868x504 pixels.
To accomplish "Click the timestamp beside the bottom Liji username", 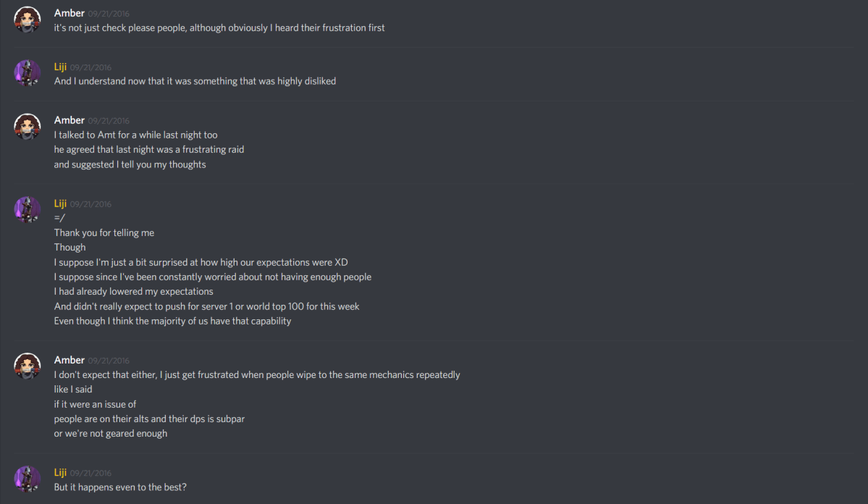I will (x=92, y=472).
